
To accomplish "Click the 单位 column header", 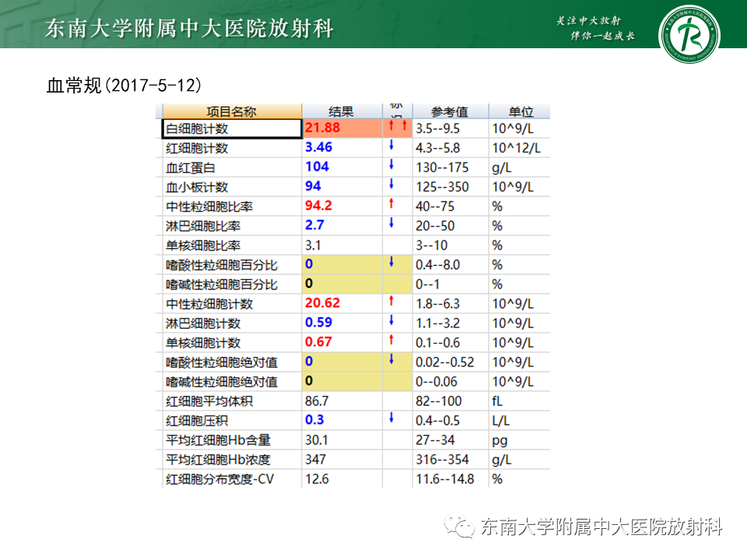I will [x=520, y=111].
